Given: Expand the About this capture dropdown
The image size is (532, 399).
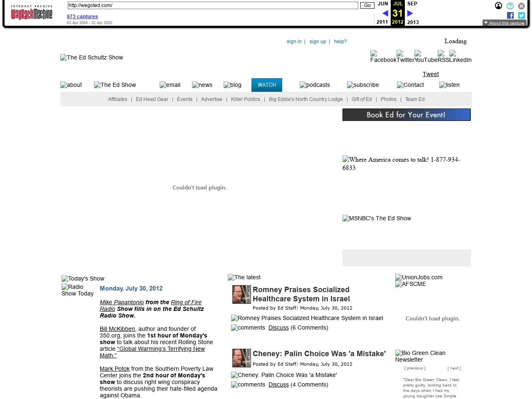Looking at the screenshot, I should point(504,23).
